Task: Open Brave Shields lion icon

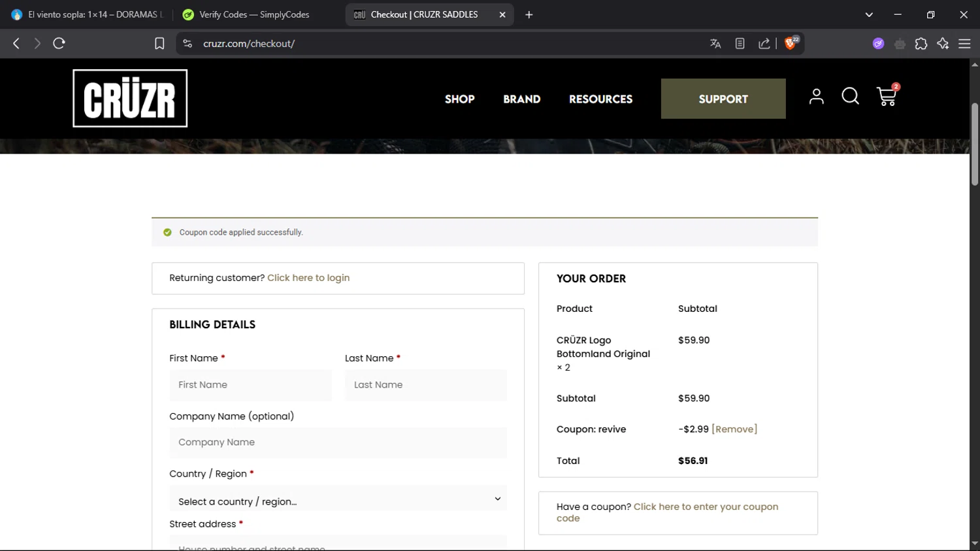Action: [x=791, y=43]
